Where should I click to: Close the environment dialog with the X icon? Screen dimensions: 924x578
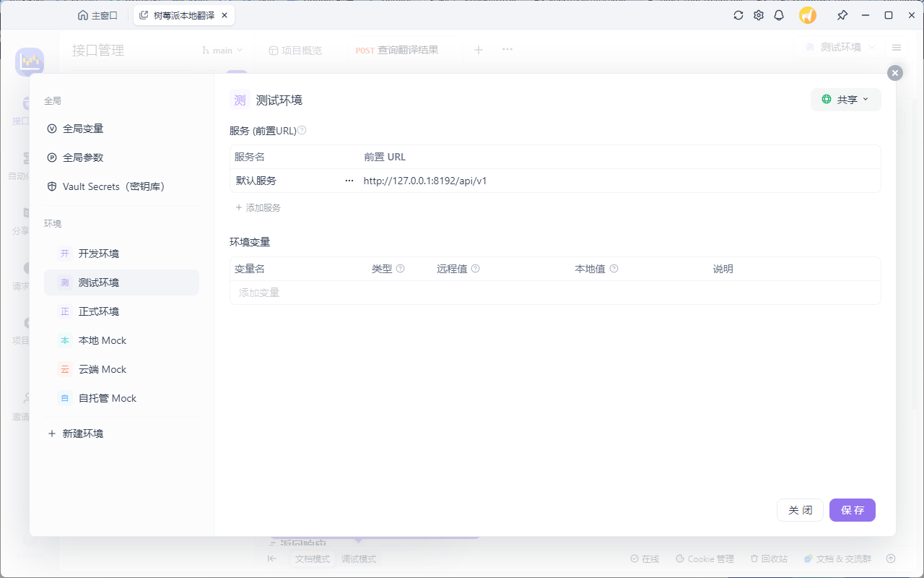[895, 73]
